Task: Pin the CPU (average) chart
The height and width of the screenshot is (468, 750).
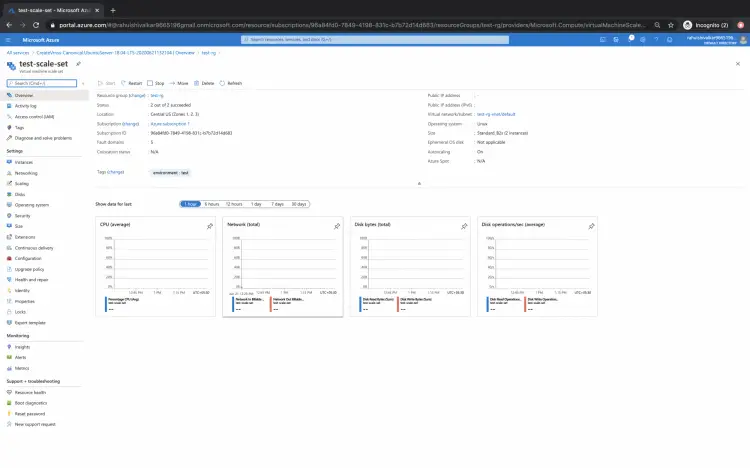Action: [210, 226]
